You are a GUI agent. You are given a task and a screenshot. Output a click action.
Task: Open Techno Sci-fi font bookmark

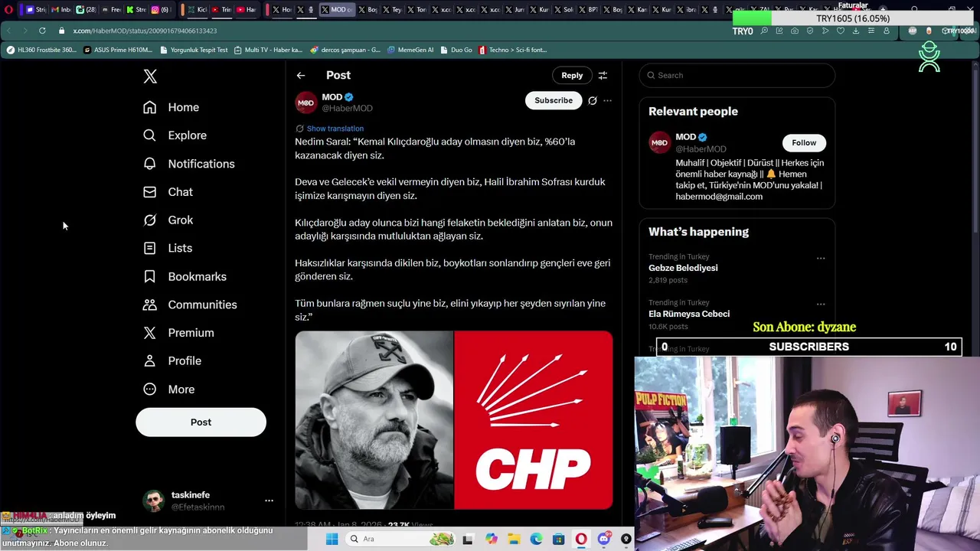click(x=512, y=50)
